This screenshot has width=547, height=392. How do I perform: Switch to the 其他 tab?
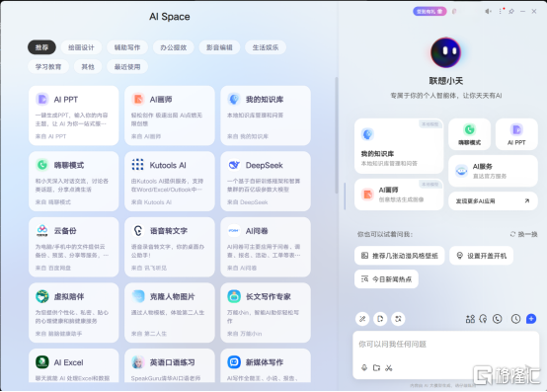(88, 66)
